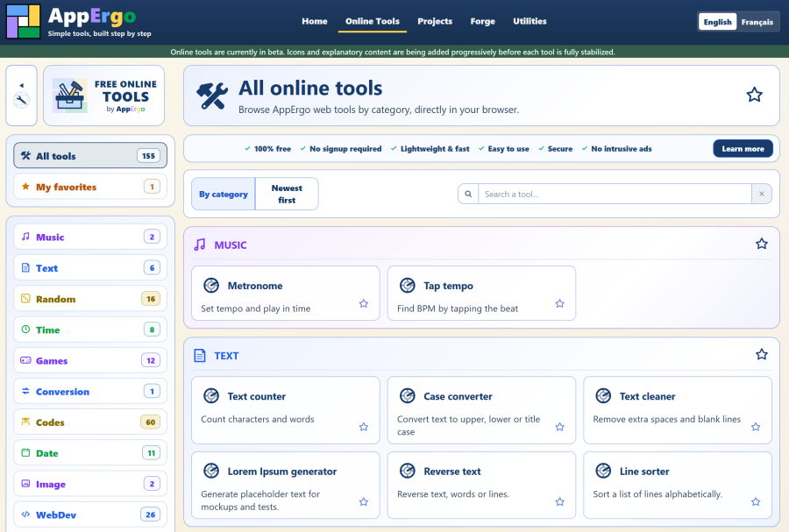Collapse the sidebar with the arrow wrench button
The width and height of the screenshot is (789, 532).
pyautogui.click(x=22, y=96)
